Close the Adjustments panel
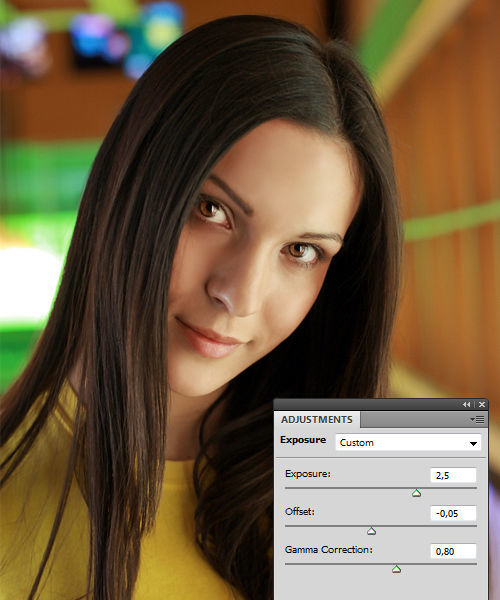Viewport: 500px width, 600px height. click(482, 404)
